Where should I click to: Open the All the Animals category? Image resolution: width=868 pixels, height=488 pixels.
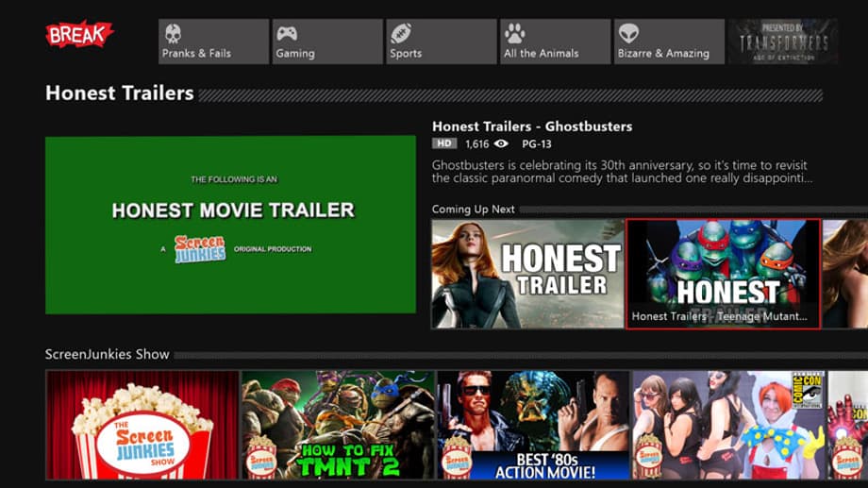click(555, 42)
